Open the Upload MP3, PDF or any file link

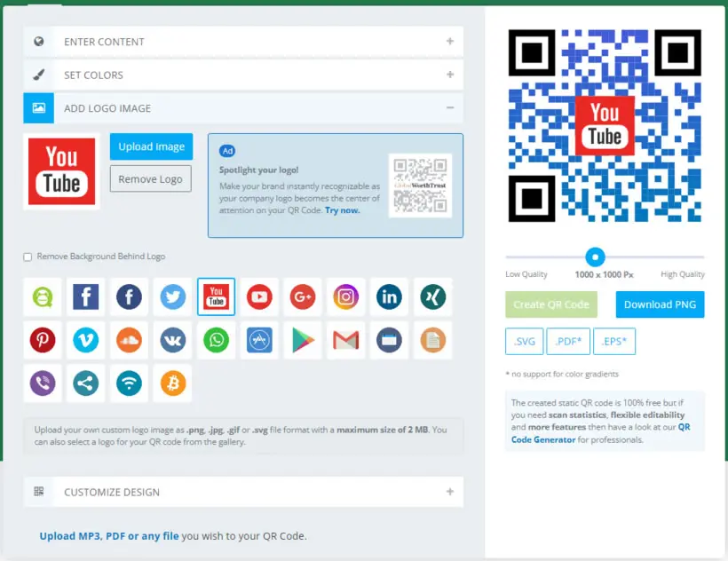pos(109,536)
